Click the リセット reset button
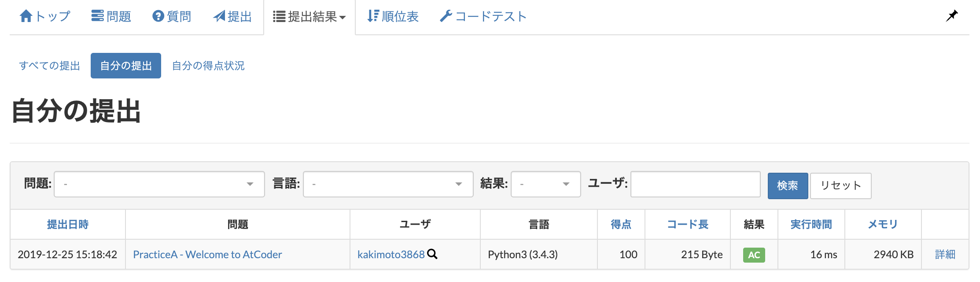 (x=840, y=186)
